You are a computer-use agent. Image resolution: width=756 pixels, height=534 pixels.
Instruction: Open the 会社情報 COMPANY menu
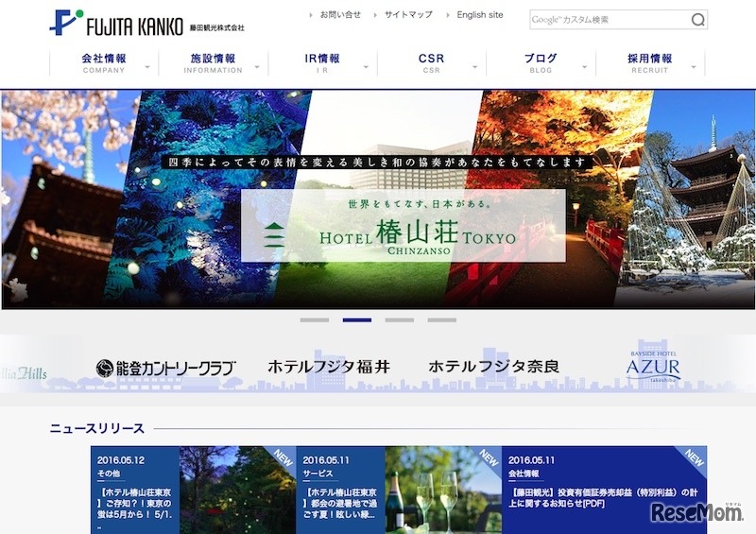(x=104, y=62)
